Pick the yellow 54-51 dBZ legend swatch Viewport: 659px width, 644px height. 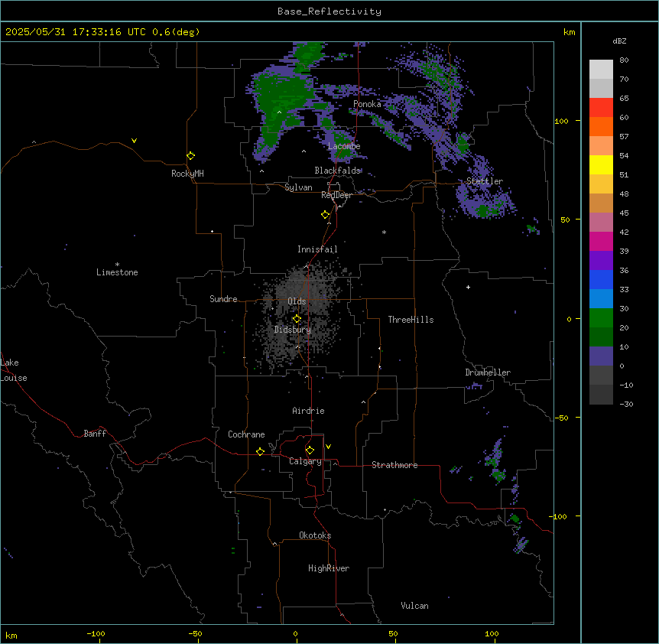point(601,164)
